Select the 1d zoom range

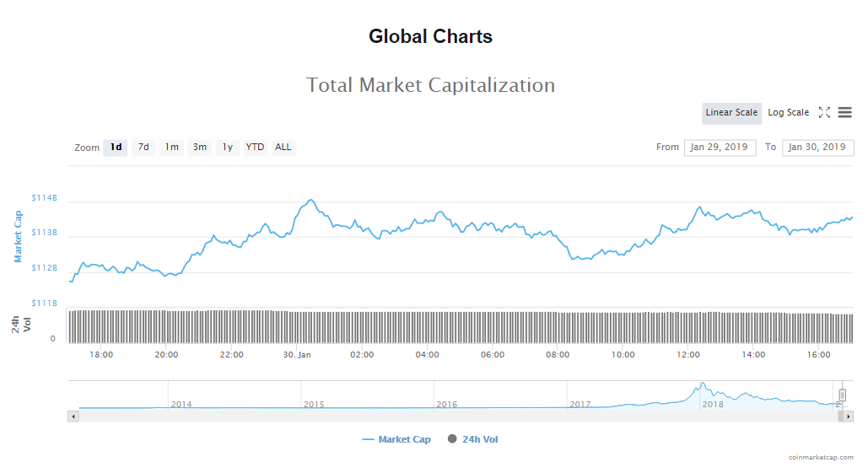pyautogui.click(x=116, y=148)
